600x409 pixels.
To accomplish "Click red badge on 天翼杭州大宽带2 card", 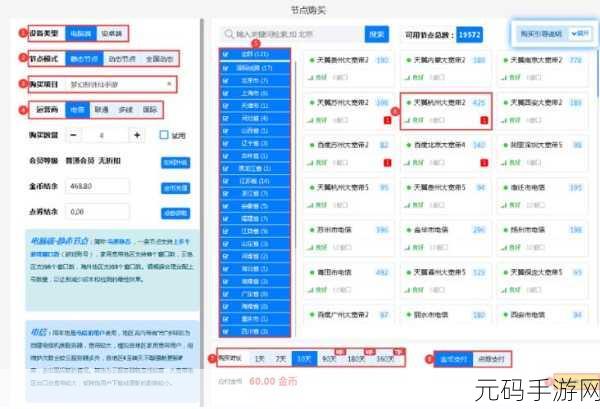I will point(484,120).
